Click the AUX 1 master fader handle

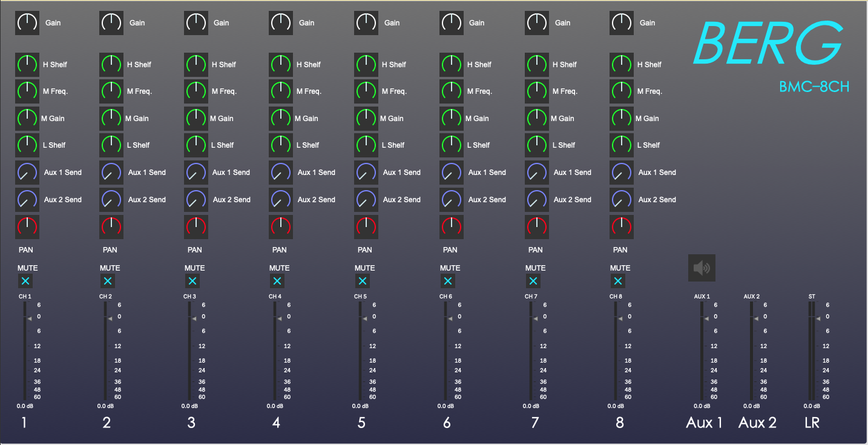pos(706,318)
